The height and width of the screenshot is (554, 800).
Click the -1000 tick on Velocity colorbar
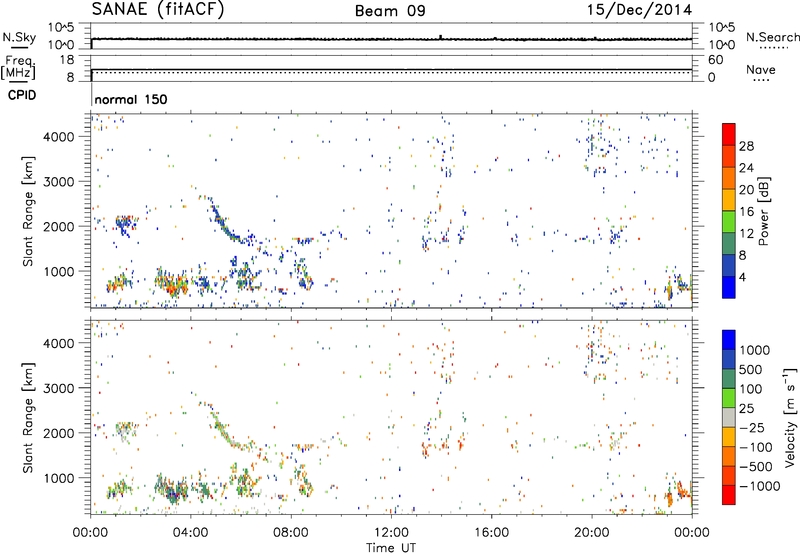(759, 486)
